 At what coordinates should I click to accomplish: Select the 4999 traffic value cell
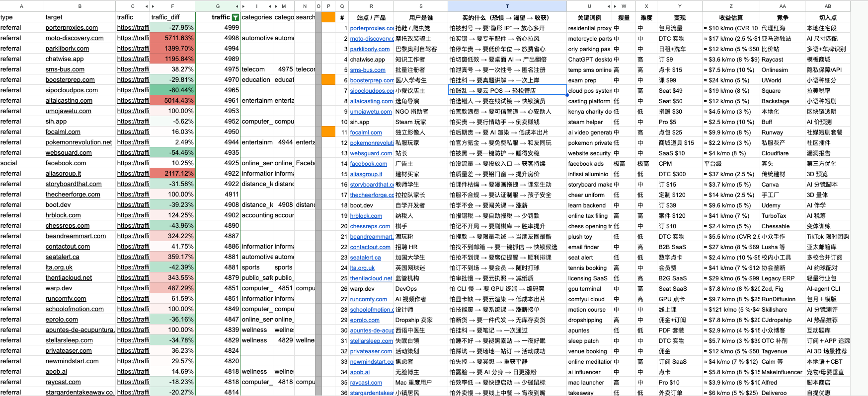pos(218,28)
